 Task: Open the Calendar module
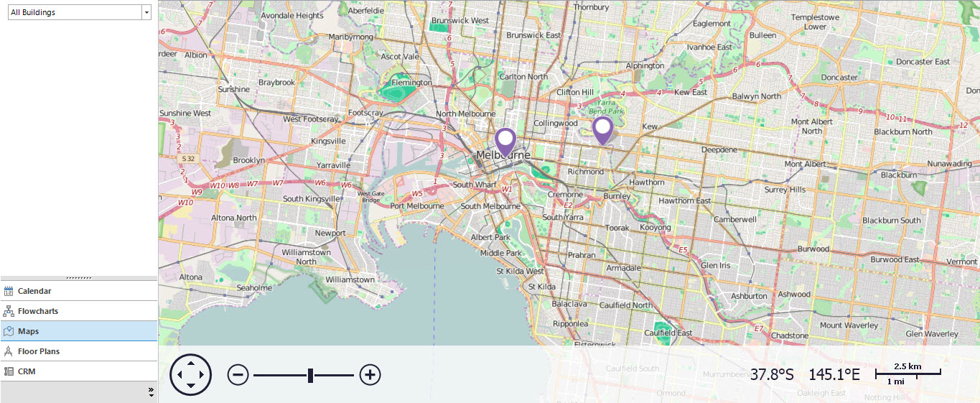(34, 291)
